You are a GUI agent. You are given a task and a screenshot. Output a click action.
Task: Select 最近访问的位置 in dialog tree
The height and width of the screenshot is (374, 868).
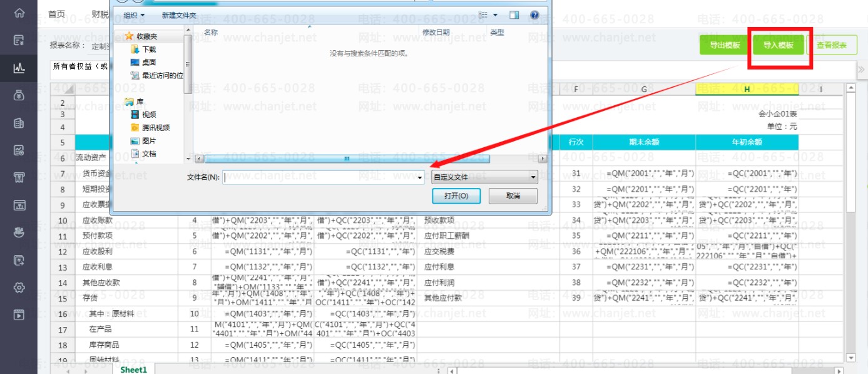coord(156,75)
